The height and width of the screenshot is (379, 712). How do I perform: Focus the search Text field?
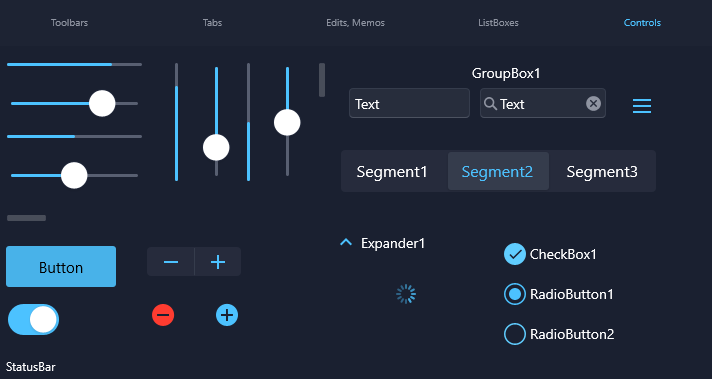point(543,103)
